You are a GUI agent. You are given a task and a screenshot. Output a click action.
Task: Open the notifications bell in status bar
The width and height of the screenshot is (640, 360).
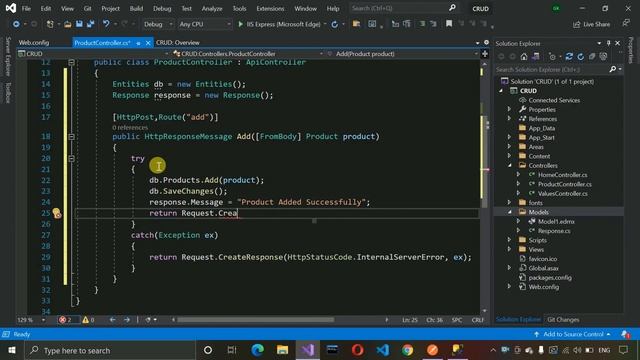click(x=625, y=334)
